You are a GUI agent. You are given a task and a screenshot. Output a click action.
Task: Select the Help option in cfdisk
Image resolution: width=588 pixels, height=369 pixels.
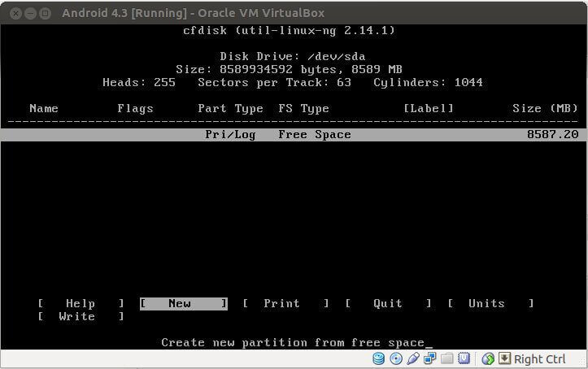point(81,303)
